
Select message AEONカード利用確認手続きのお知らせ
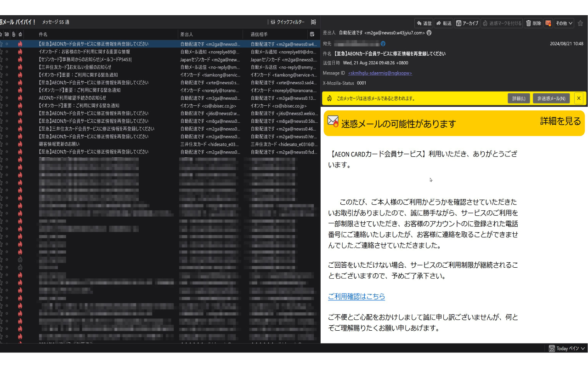(x=73, y=98)
